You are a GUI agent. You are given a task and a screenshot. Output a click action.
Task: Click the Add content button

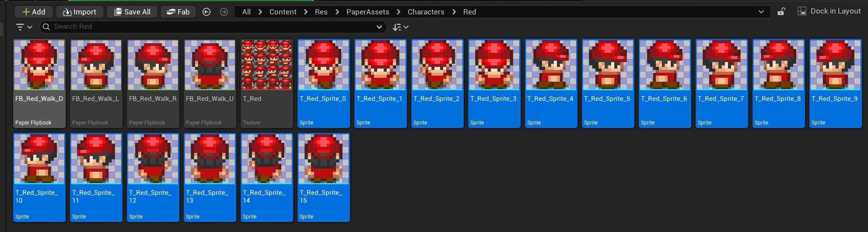(x=34, y=12)
